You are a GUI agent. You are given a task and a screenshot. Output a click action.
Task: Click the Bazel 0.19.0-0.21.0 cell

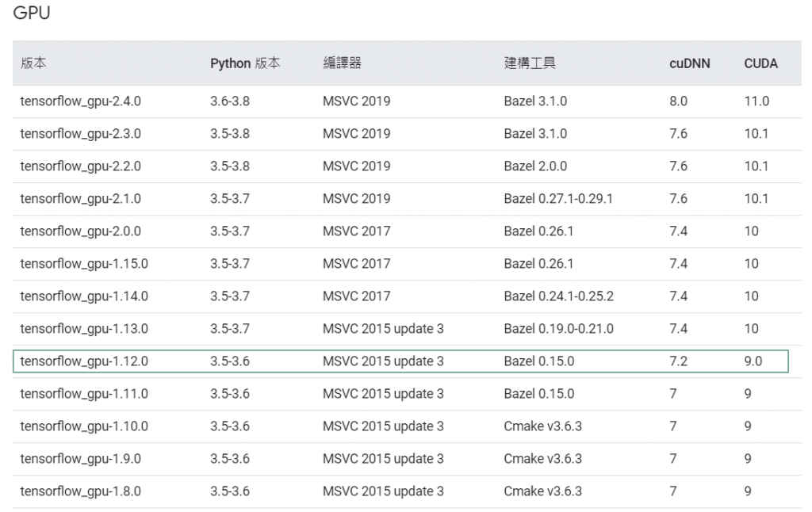coord(559,329)
